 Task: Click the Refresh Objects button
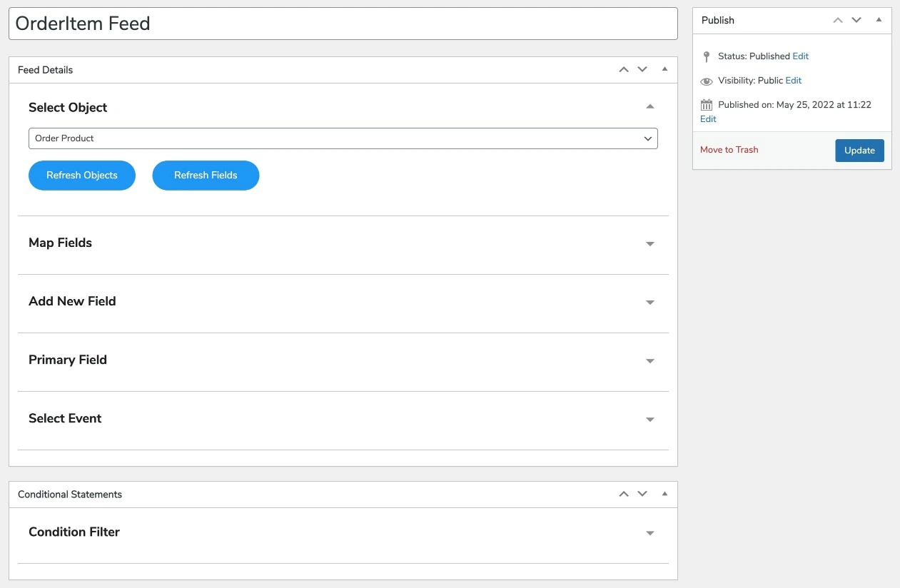tap(82, 176)
